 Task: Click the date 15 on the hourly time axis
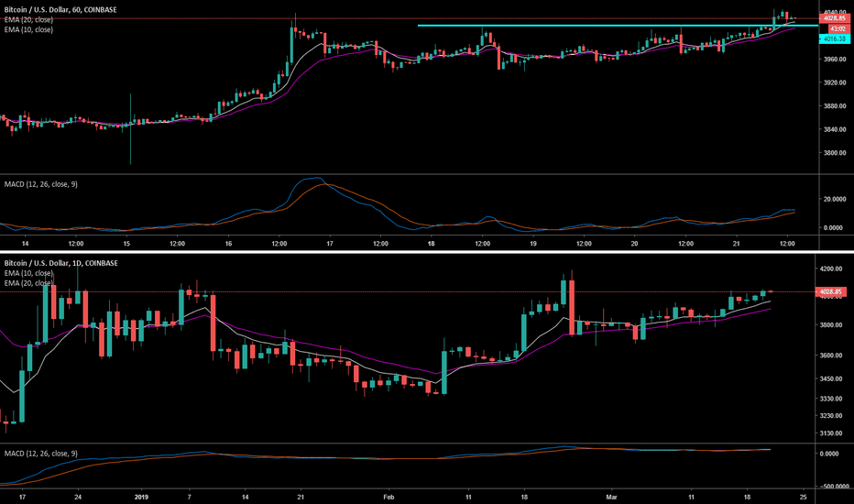[126, 244]
